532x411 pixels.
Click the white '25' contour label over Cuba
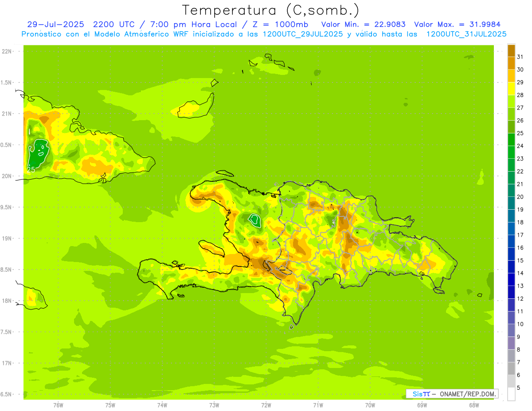[x=31, y=169]
